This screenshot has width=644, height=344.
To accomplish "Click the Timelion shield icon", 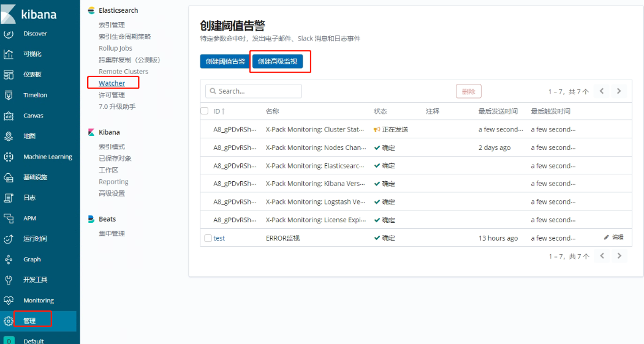I will click(9, 95).
